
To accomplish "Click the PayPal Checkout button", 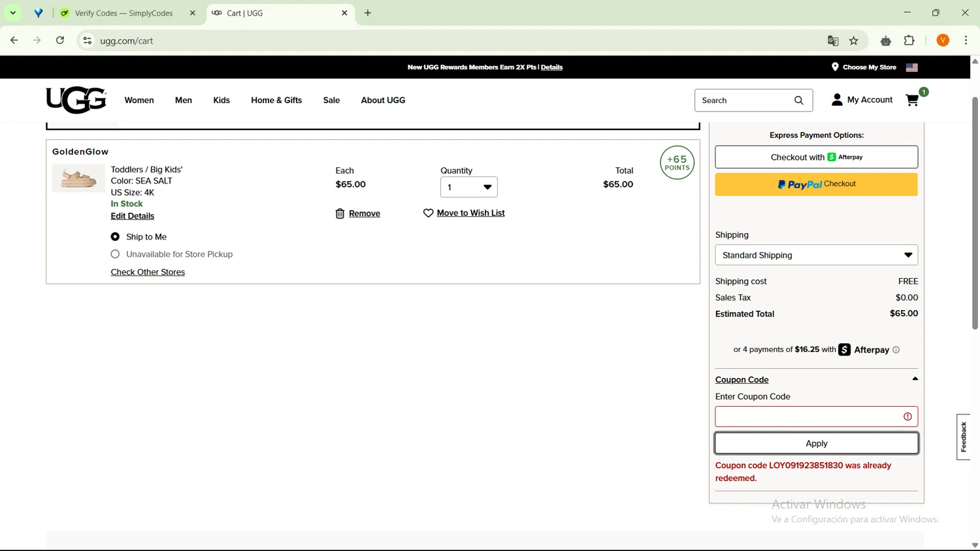I will (816, 184).
